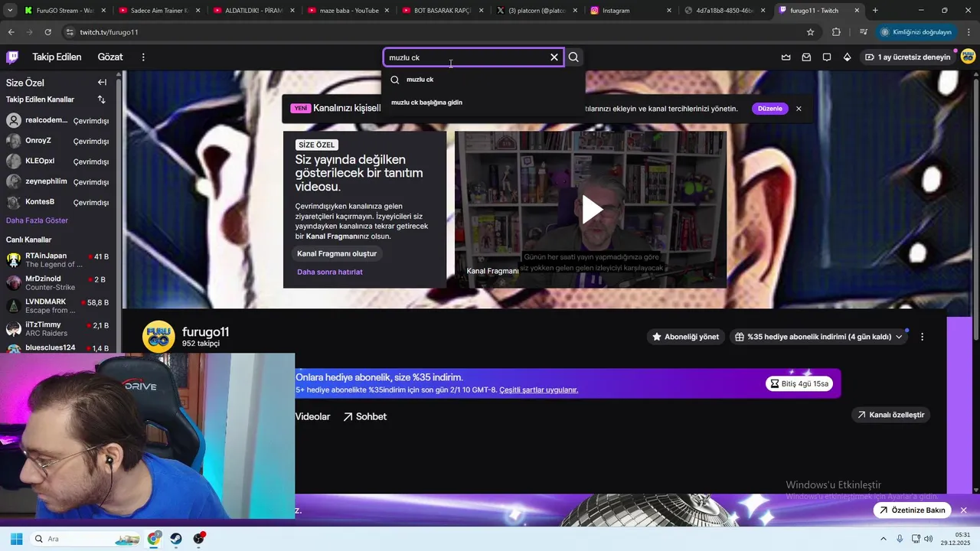This screenshot has height=551, width=980.
Task: Show more followed channels
Action: coord(38,220)
